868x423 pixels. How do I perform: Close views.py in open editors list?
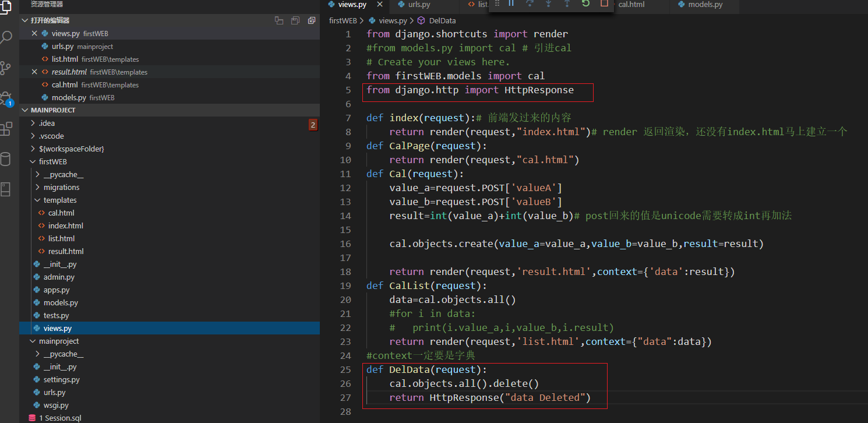tap(34, 33)
